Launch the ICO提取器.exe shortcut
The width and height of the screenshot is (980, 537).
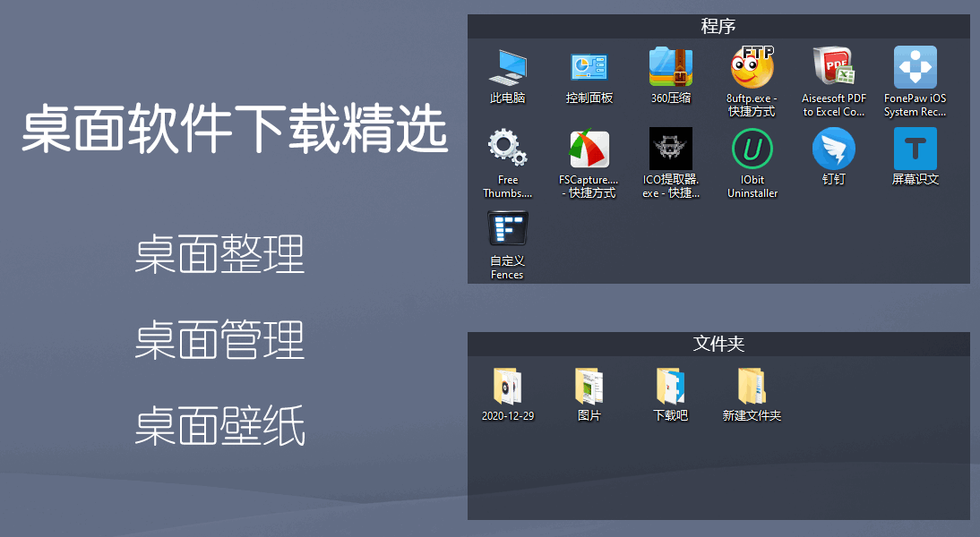click(x=670, y=148)
